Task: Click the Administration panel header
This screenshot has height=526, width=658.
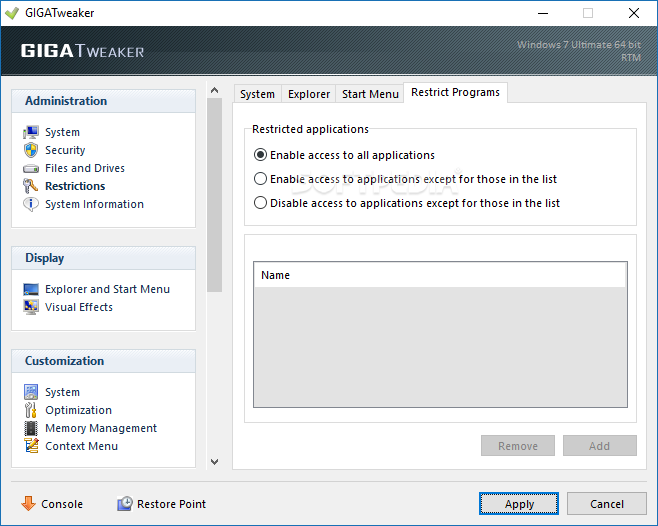Action: coord(103,101)
